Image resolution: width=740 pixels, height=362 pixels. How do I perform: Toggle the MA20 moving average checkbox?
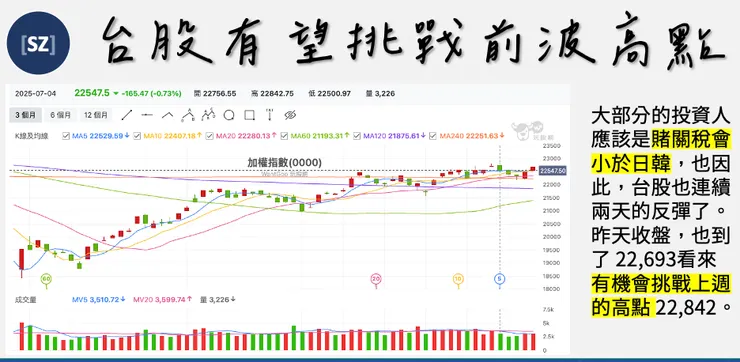(x=209, y=136)
